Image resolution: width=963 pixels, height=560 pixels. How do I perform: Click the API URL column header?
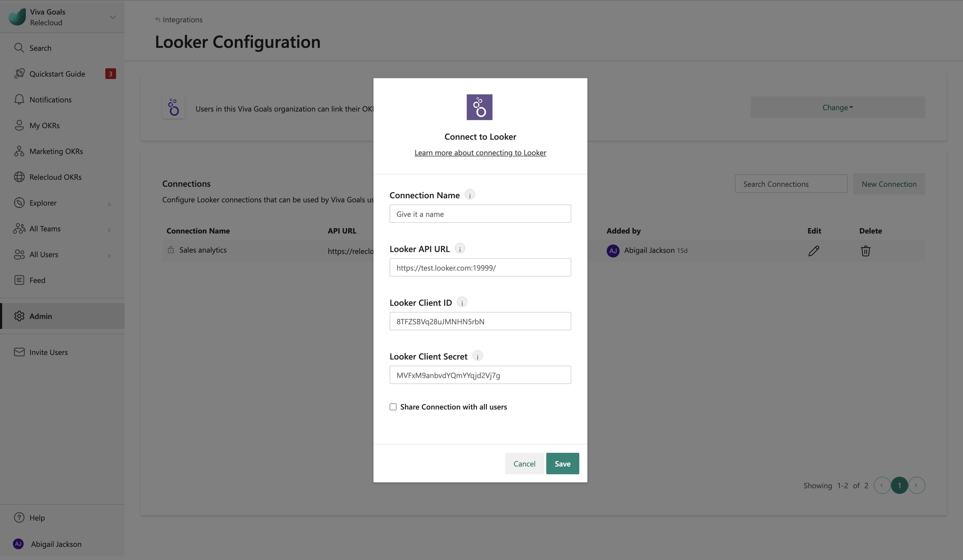pos(342,231)
